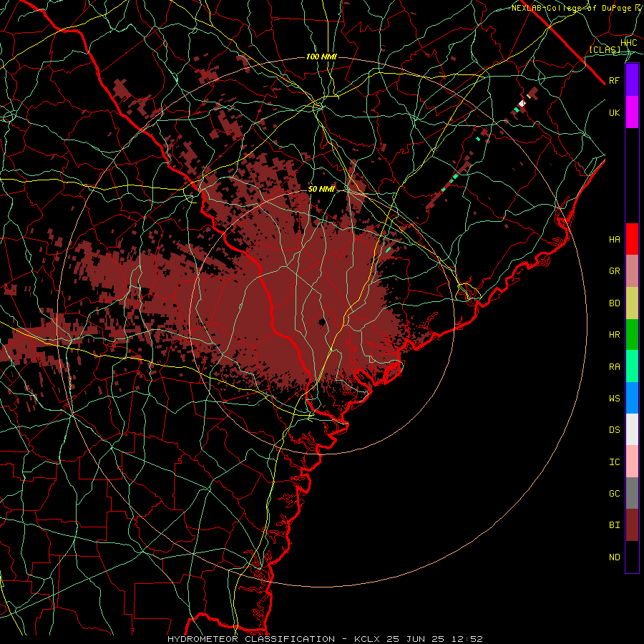
Task: Select the IC light pink legend swatch
Action: tap(632, 462)
